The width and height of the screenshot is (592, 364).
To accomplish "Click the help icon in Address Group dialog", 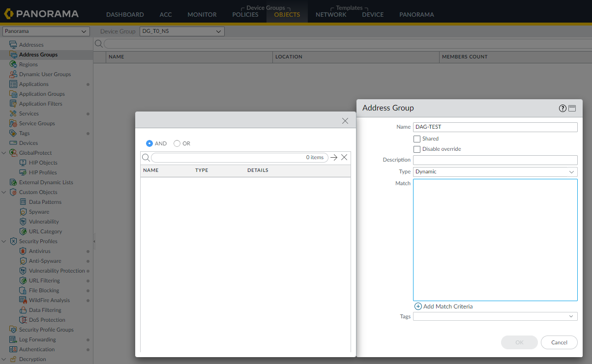I will pyautogui.click(x=562, y=108).
